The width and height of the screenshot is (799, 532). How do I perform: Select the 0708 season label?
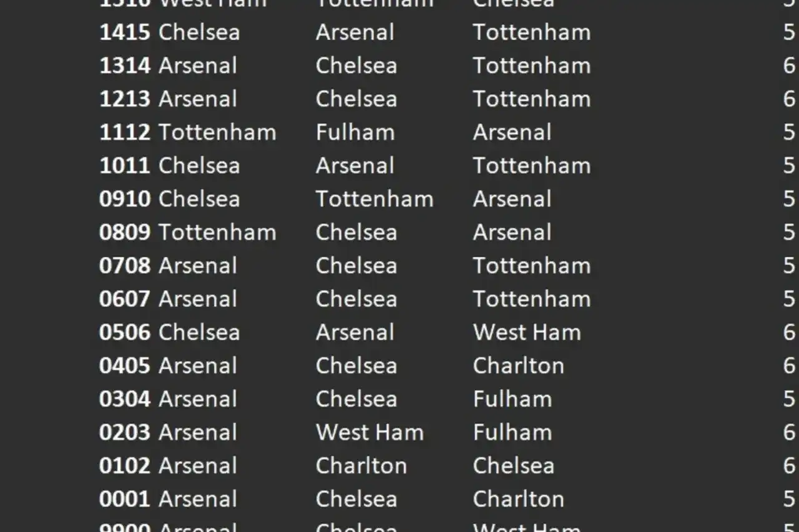point(124,266)
